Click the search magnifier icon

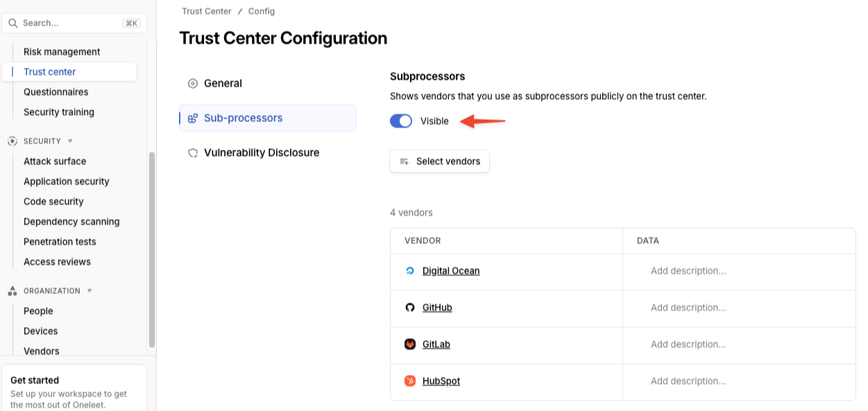coord(13,23)
